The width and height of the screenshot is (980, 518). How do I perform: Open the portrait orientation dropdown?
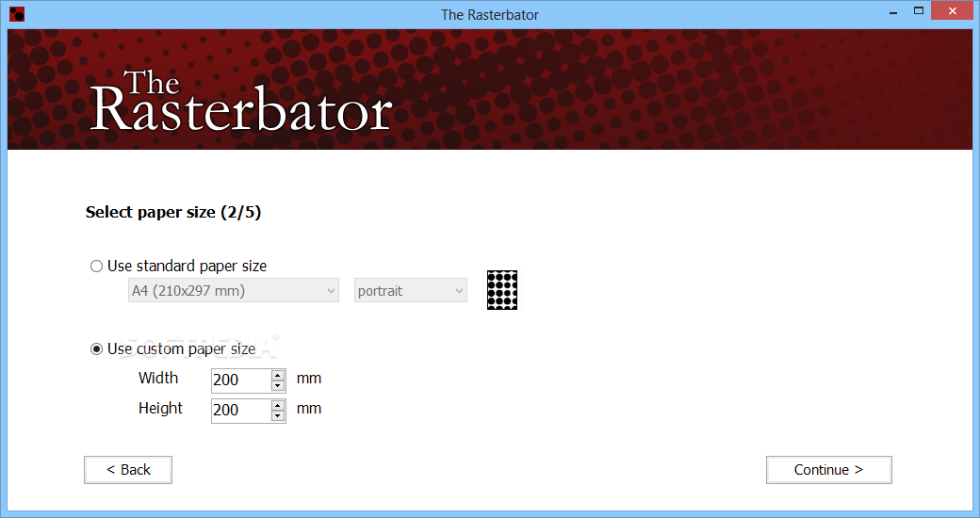point(411,291)
